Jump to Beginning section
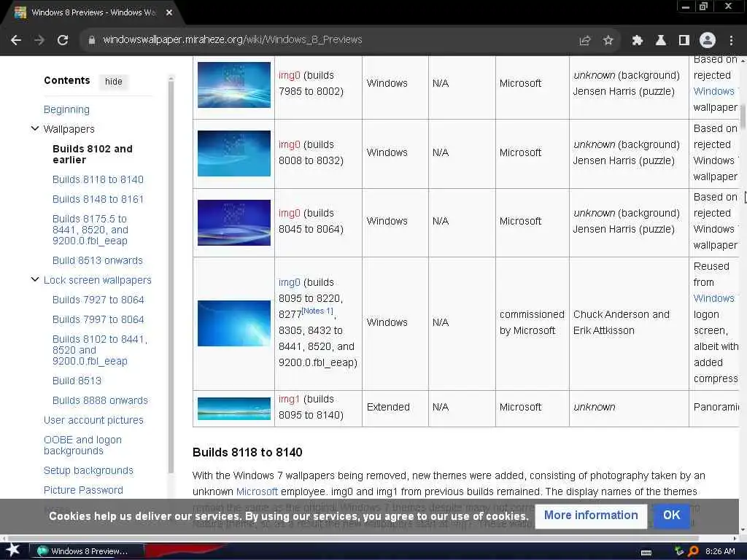Viewport: 747px width, 560px height. pyautogui.click(x=66, y=109)
